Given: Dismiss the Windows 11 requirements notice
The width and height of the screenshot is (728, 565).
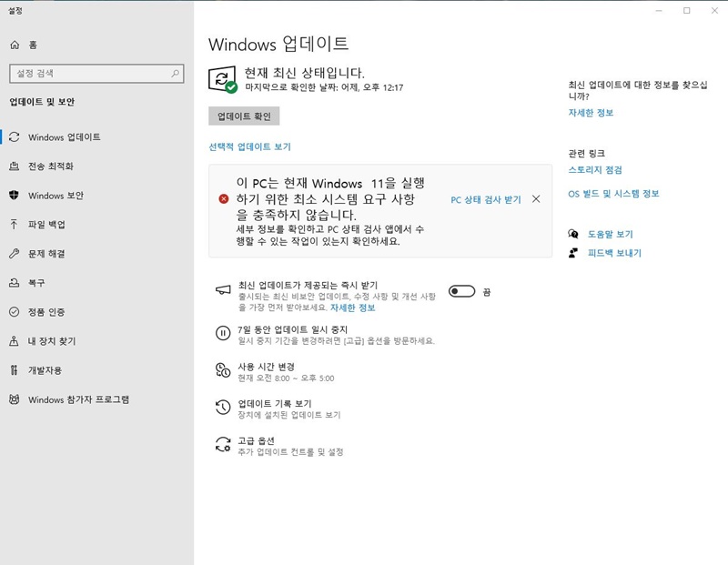Looking at the screenshot, I should click(x=536, y=198).
